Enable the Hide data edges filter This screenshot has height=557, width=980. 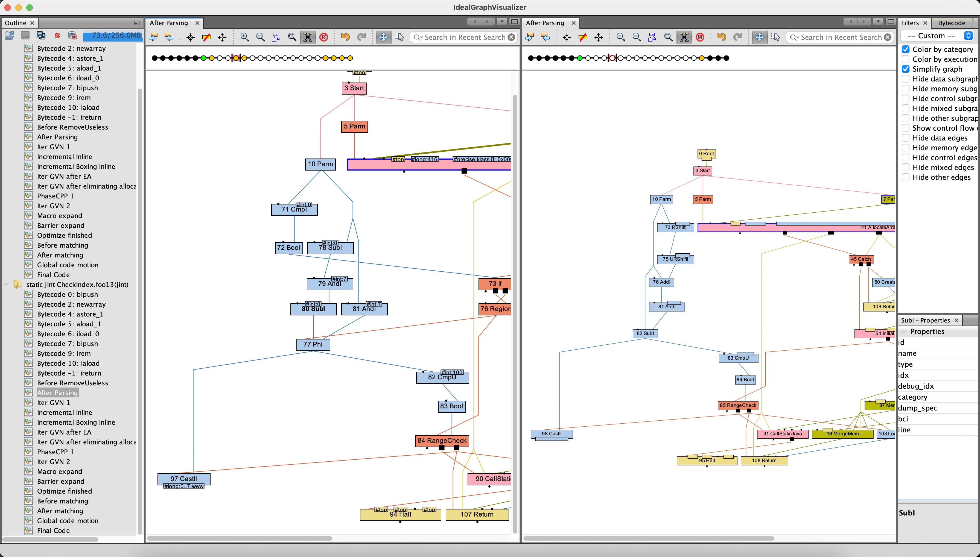click(905, 138)
